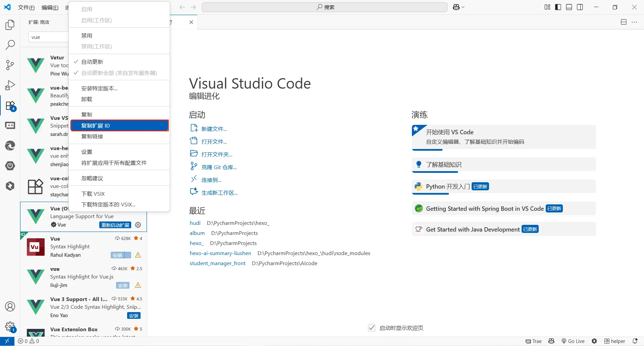Open 了解基础知识 walkthrough
644x346 pixels.
point(504,164)
